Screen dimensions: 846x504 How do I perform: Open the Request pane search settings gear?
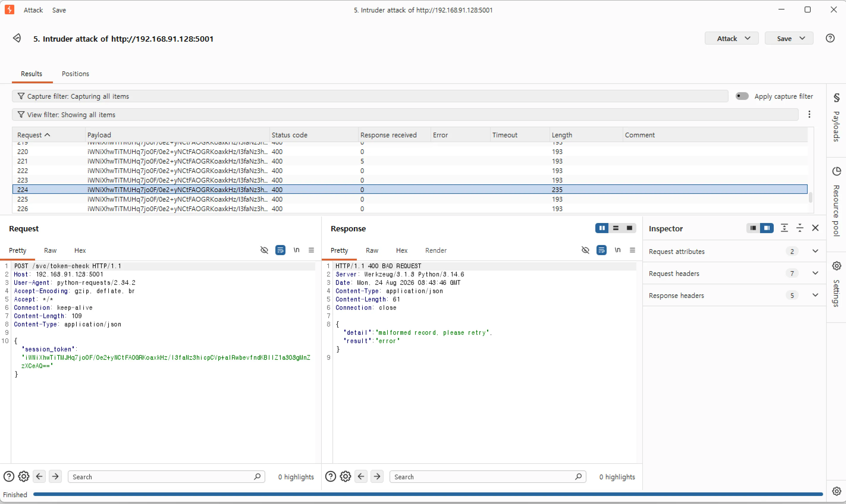(x=24, y=476)
